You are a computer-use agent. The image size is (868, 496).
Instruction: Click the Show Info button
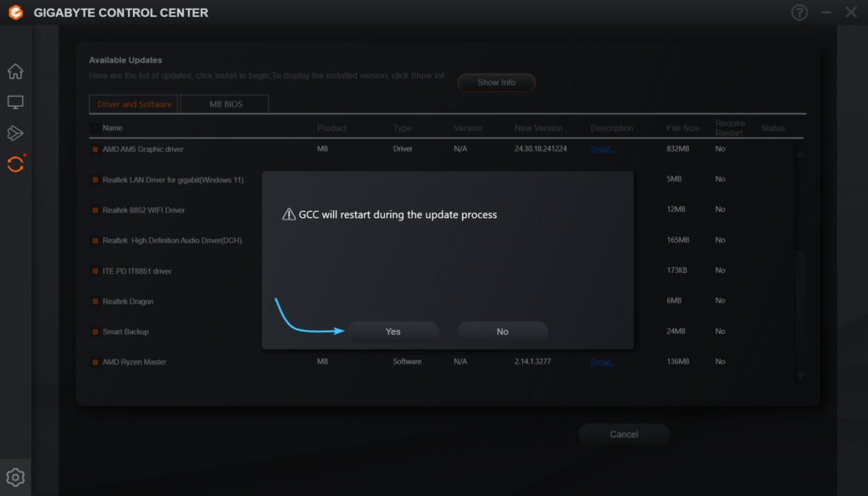(x=496, y=82)
